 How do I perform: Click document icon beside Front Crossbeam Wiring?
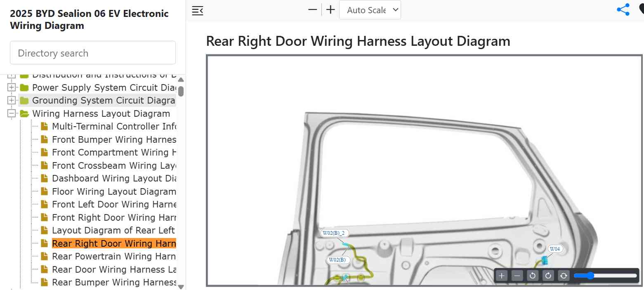pyautogui.click(x=45, y=165)
